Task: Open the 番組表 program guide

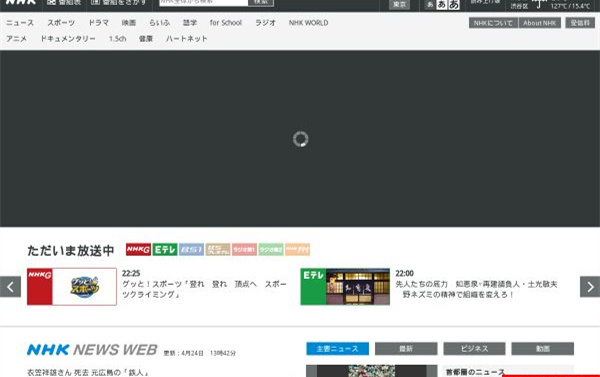Action: click(x=64, y=2)
